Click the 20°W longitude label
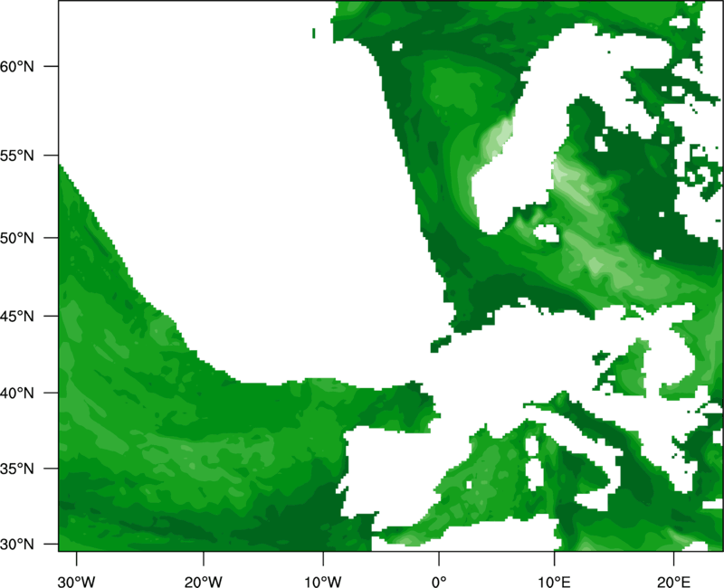This screenshot has height=588, width=724. 204,582
